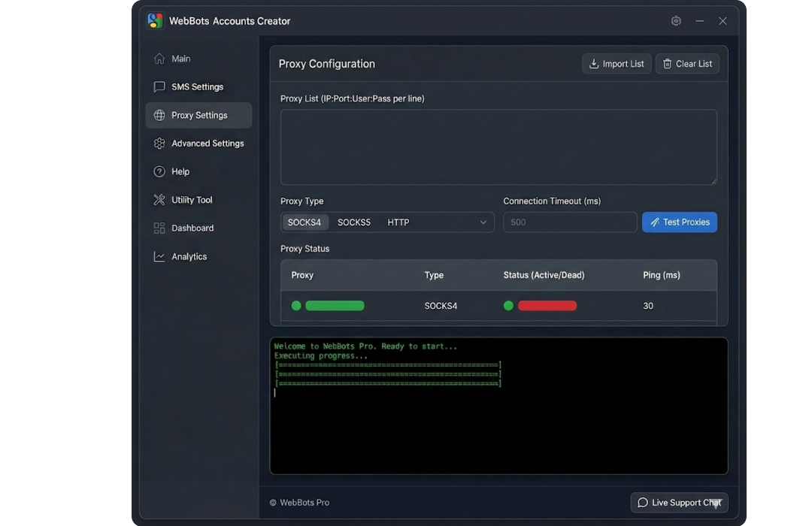Click the Test Proxies button
The image size is (812, 526).
(x=679, y=222)
